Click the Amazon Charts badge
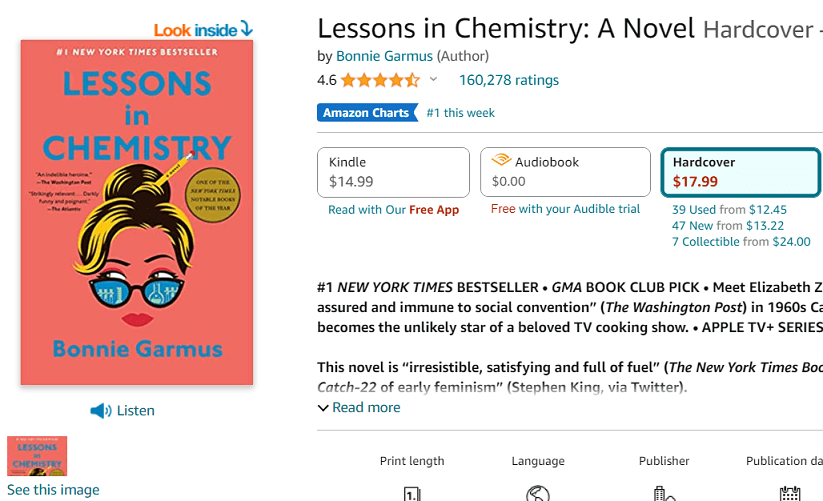 pyautogui.click(x=366, y=113)
